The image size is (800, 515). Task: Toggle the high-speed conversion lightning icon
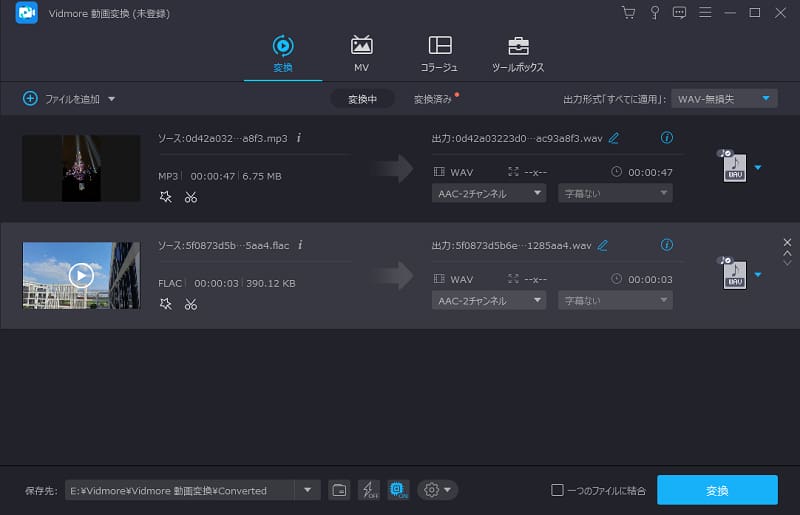[369, 490]
